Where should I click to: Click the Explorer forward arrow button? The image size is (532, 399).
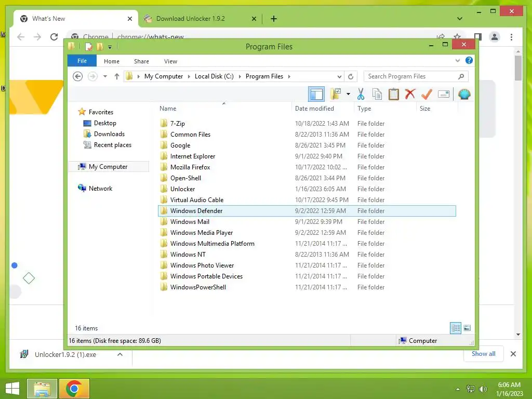[x=92, y=76]
